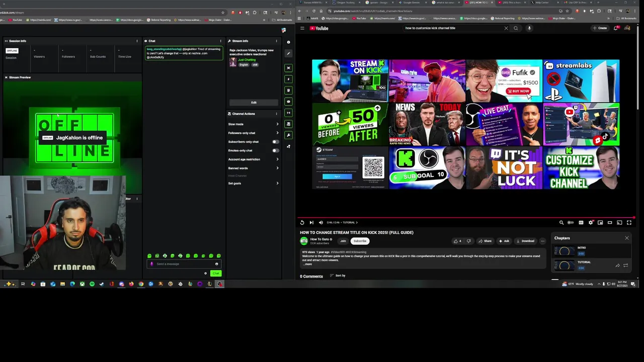Viewport: 644px width, 362px height.
Task: Dislike the YouTube video
Action: pyautogui.click(x=468, y=241)
